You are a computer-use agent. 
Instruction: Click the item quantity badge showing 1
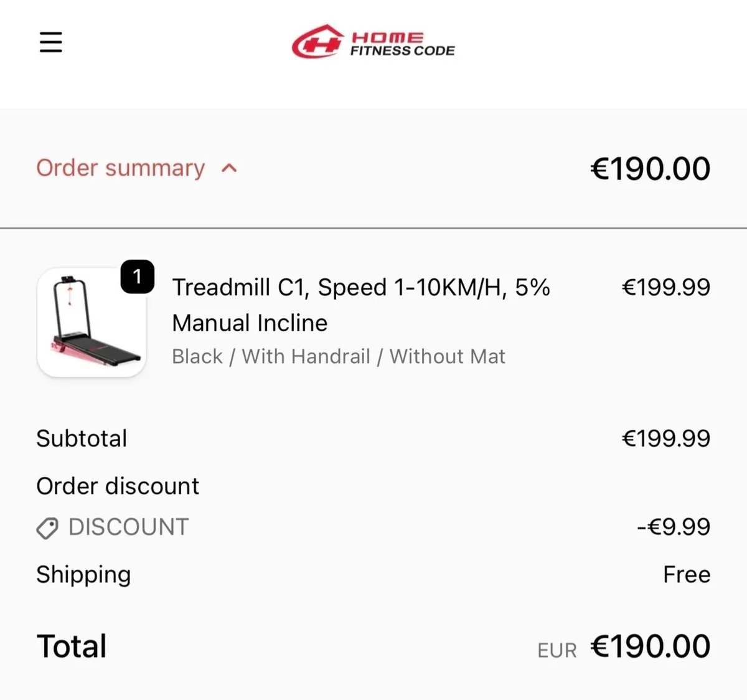(138, 277)
